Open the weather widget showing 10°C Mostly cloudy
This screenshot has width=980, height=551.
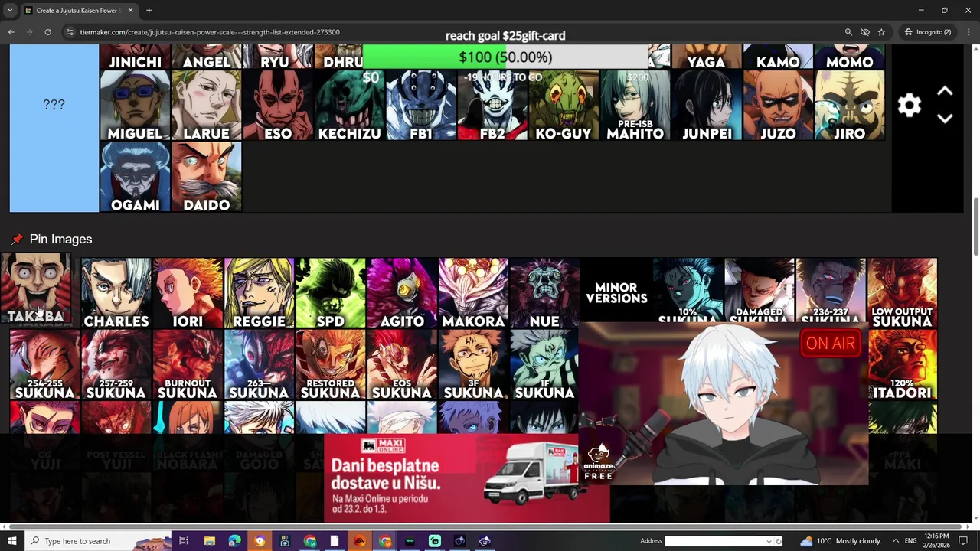click(840, 541)
